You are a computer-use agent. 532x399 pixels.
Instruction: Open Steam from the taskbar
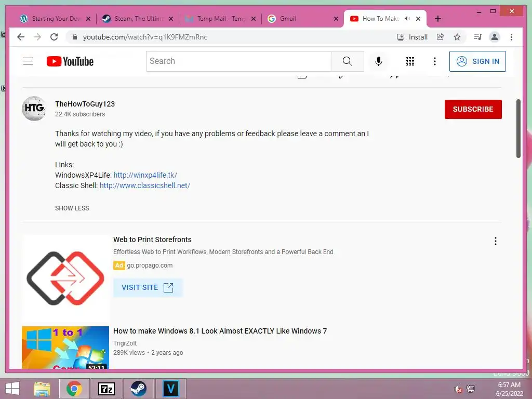pyautogui.click(x=138, y=389)
